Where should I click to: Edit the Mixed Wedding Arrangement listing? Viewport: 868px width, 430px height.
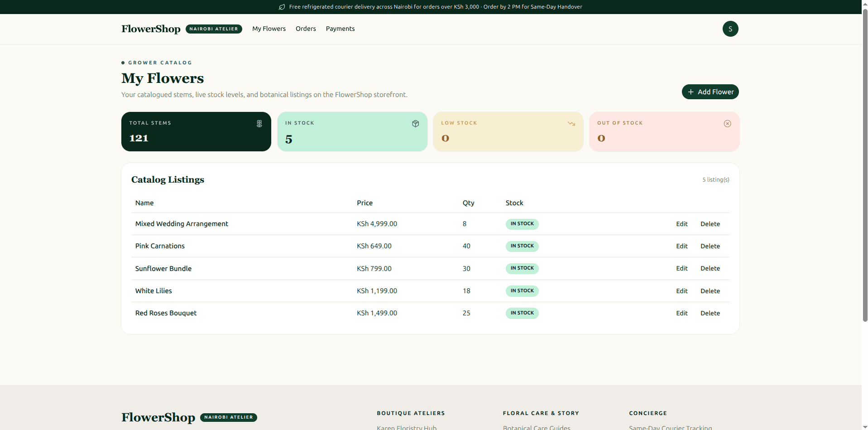682,224
